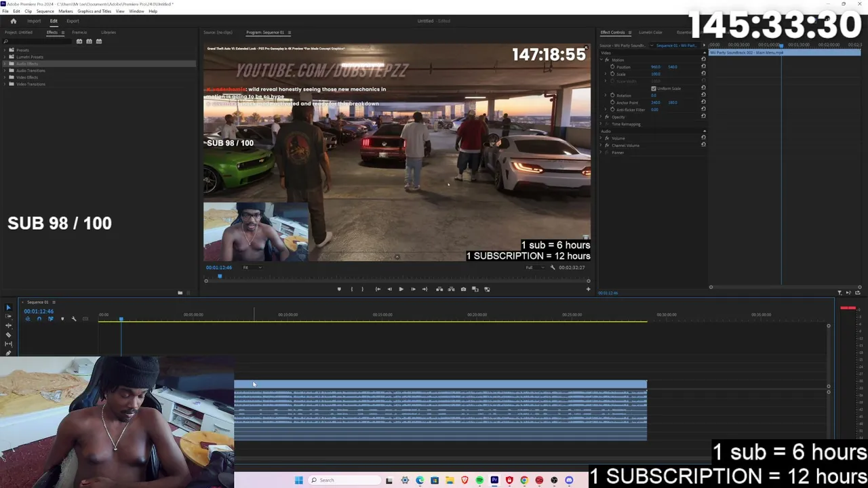Open the Import workspace tab
868x488 pixels.
coord(34,21)
